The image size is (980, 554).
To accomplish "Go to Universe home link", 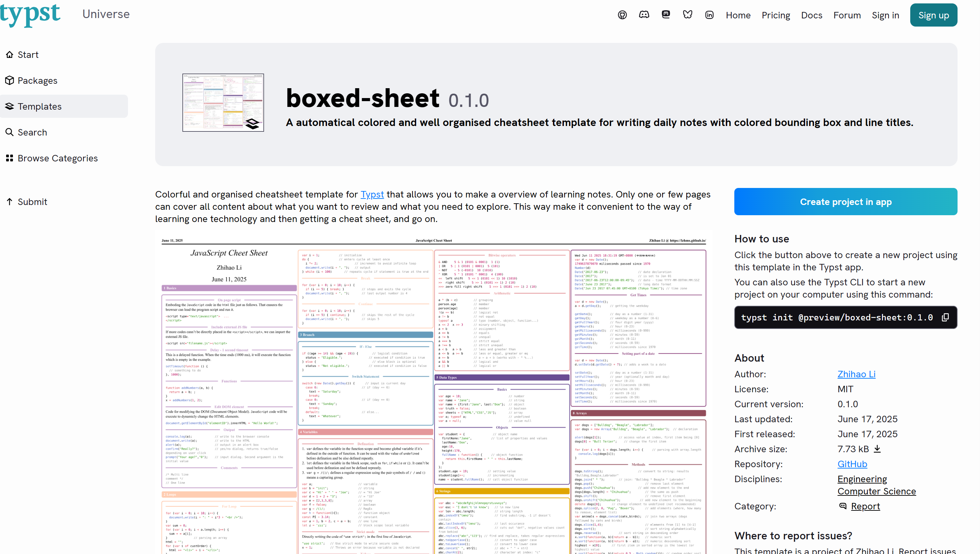I will 106,14.
